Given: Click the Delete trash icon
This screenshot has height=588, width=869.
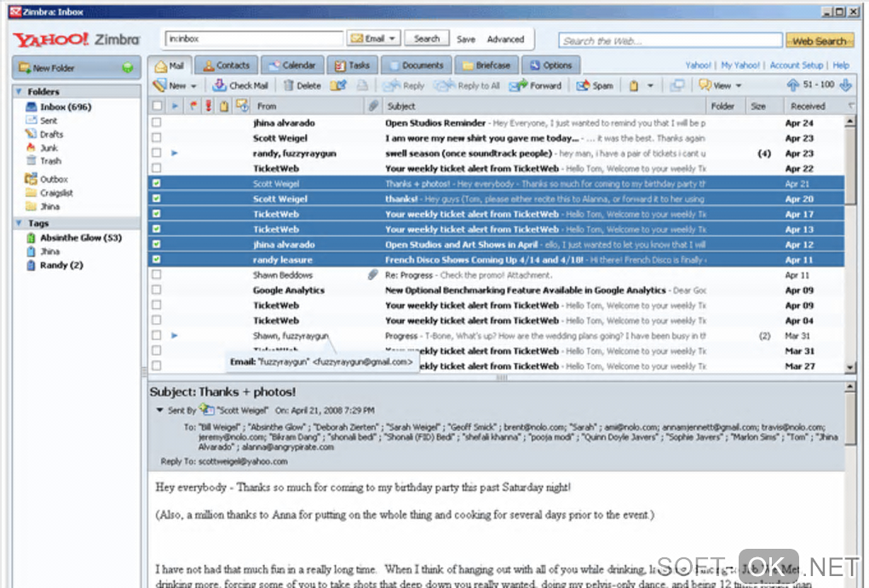Looking at the screenshot, I should pos(288,85).
